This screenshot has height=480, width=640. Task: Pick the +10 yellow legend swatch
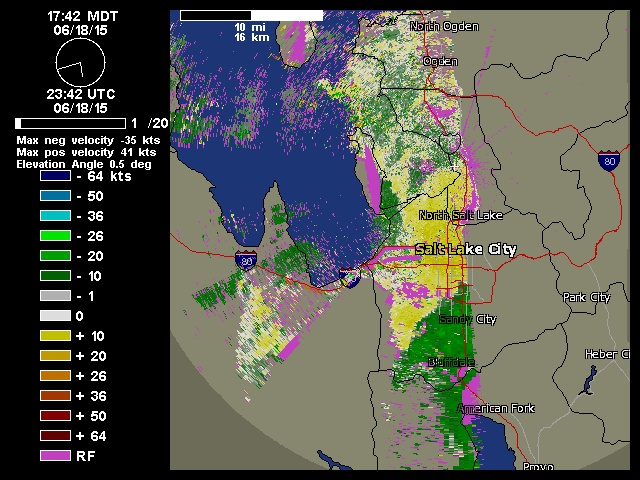56,336
